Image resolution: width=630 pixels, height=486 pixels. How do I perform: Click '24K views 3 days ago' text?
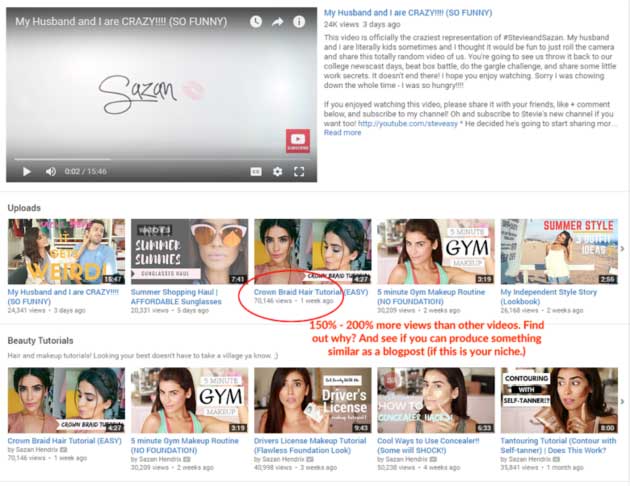pyautogui.click(x=362, y=25)
